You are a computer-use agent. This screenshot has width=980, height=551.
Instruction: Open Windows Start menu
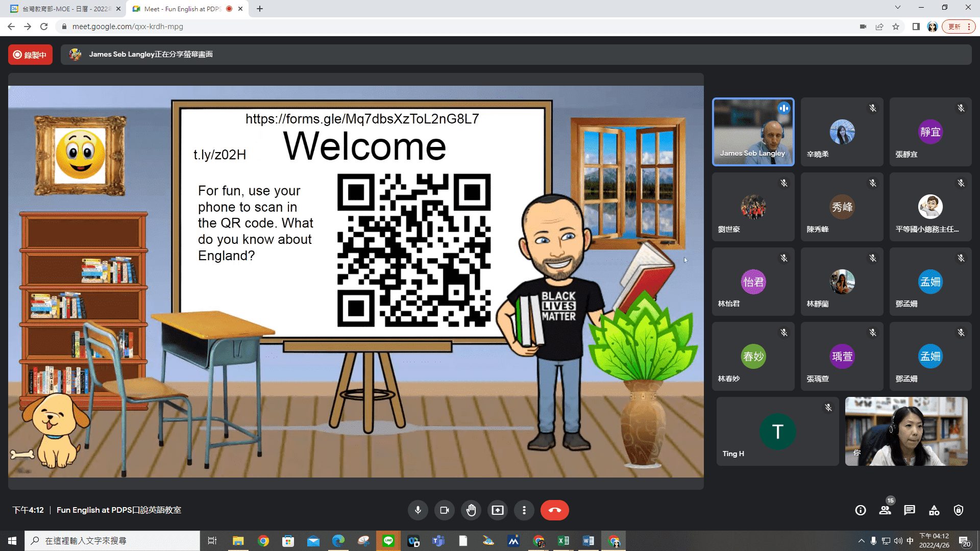[x=12, y=541]
